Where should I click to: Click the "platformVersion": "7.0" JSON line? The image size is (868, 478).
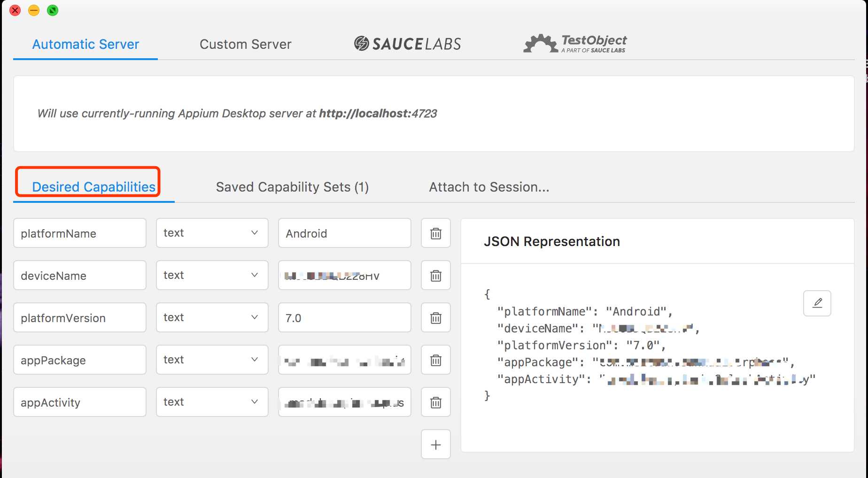coord(581,345)
